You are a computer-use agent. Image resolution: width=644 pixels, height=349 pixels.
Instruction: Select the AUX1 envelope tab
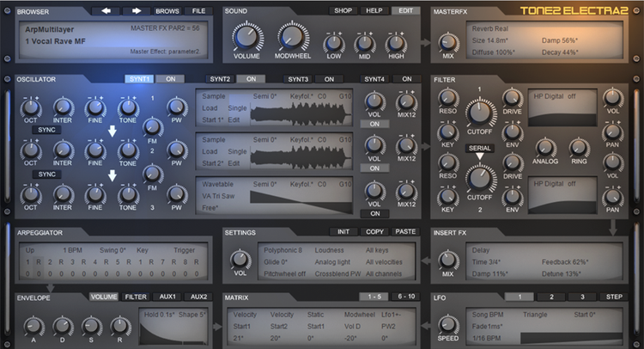pos(168,297)
